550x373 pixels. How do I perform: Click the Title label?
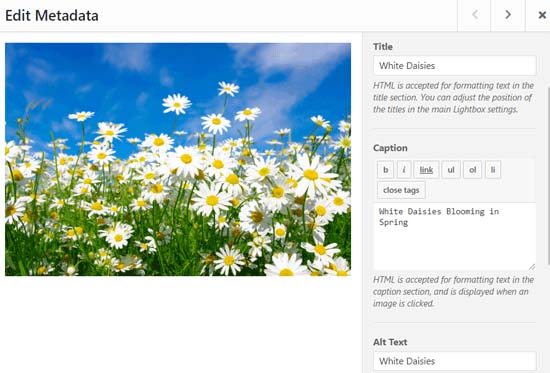(383, 47)
